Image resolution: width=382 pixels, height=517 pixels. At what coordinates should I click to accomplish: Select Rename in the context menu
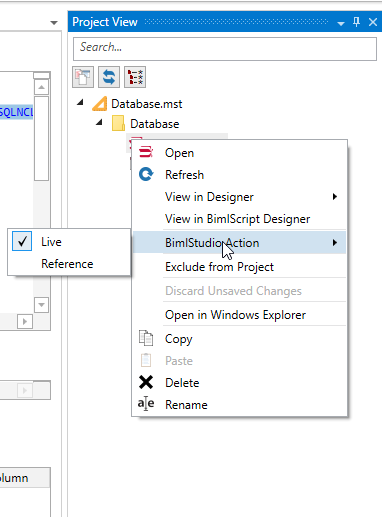(239, 405)
